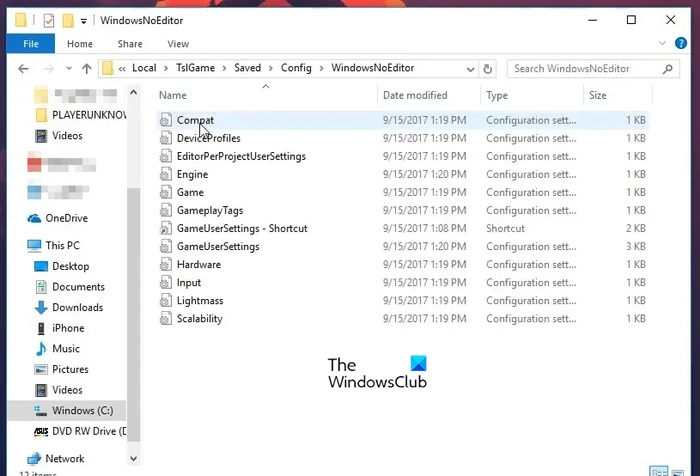Select the Engine config file icon
The height and width of the screenshot is (476, 700).
click(166, 174)
